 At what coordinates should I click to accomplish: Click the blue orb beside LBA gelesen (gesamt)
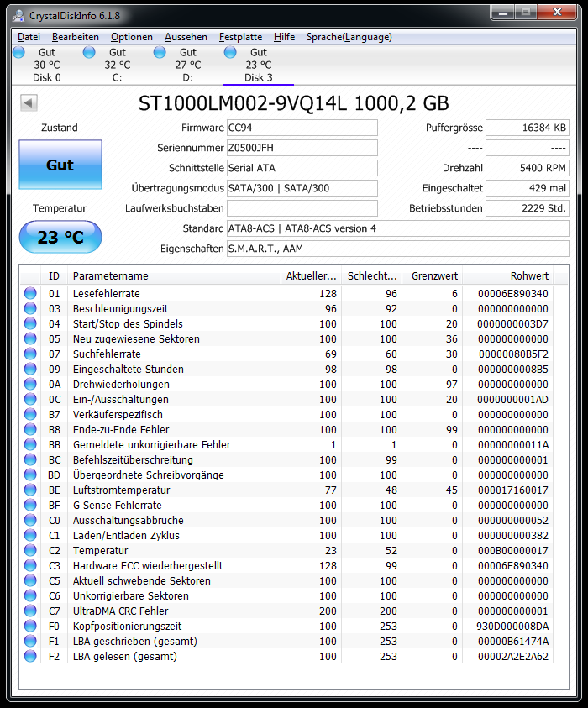[x=30, y=656]
